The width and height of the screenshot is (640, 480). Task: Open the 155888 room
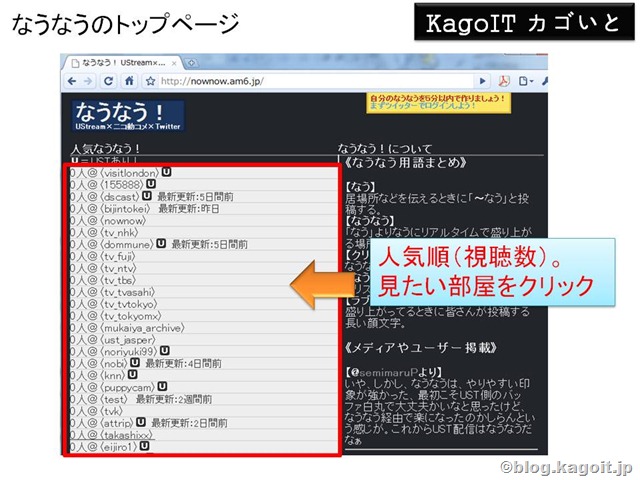tap(122, 185)
